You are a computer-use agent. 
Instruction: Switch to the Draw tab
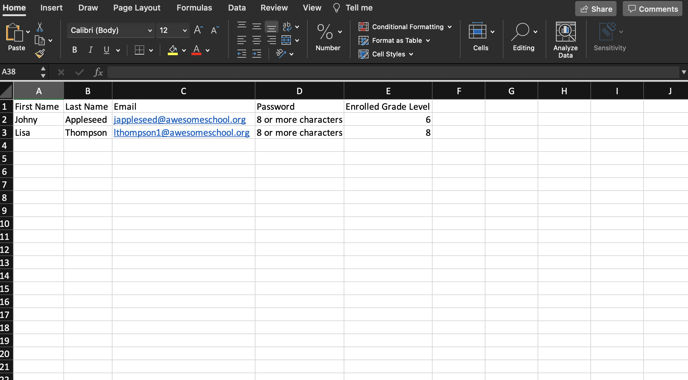coord(88,8)
